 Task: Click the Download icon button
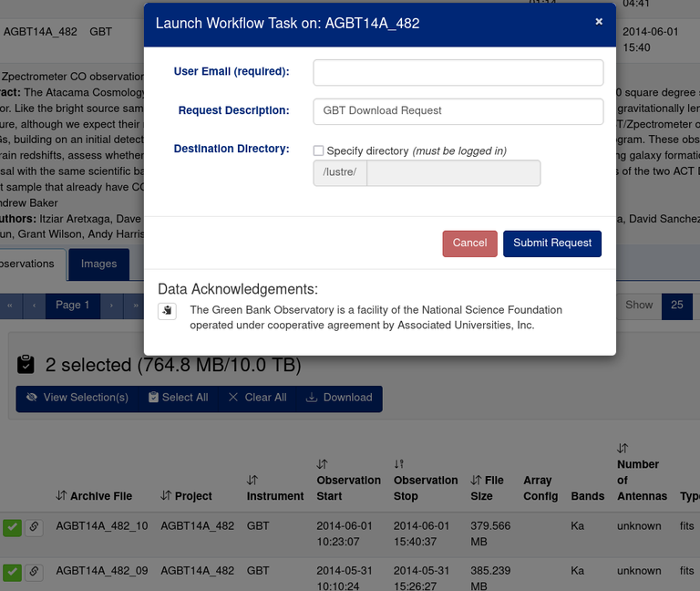pos(338,398)
